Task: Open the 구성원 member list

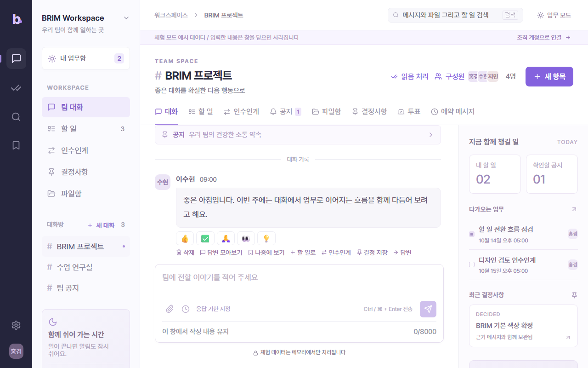Action: tap(450, 76)
